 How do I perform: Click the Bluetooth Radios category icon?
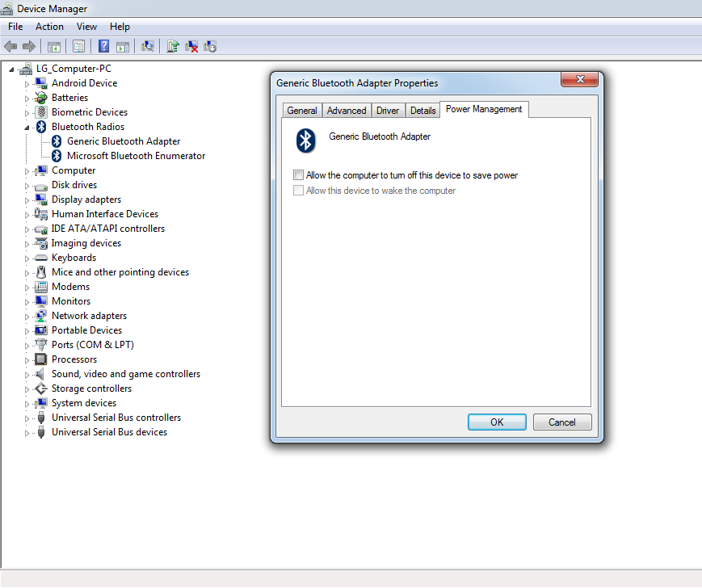tap(41, 127)
